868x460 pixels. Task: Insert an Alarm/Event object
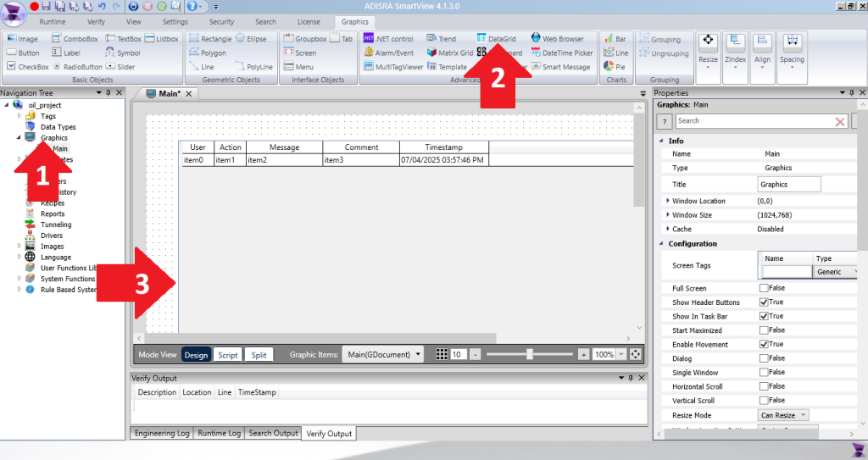[388, 53]
